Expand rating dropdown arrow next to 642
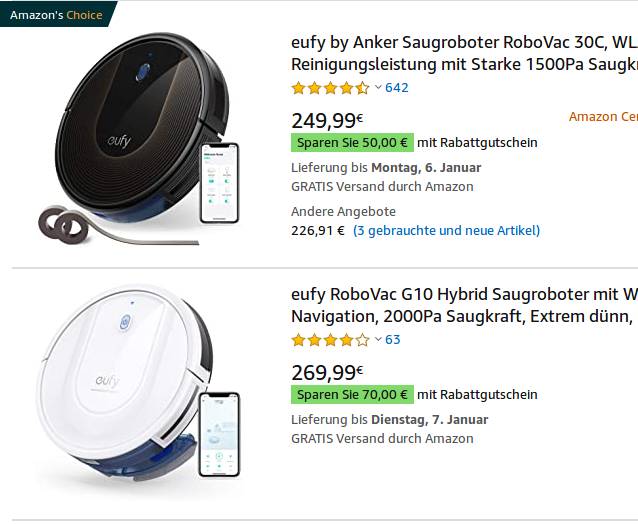Image resolution: width=638 pixels, height=524 pixels. point(377,88)
